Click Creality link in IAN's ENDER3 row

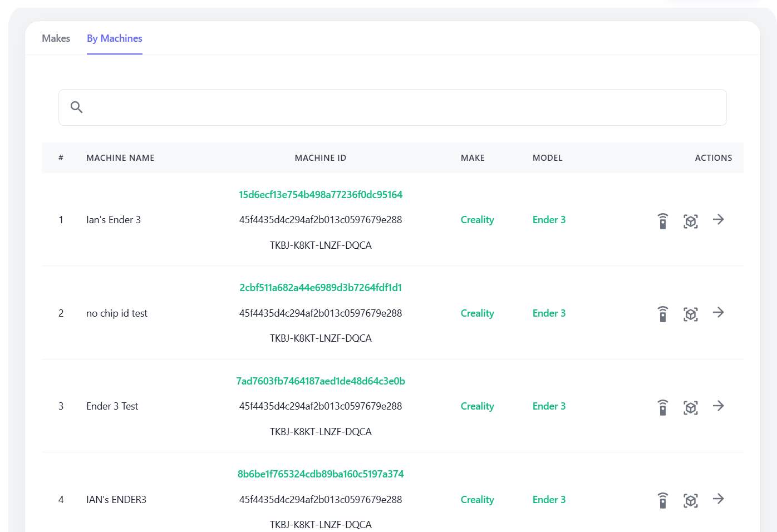(x=478, y=500)
